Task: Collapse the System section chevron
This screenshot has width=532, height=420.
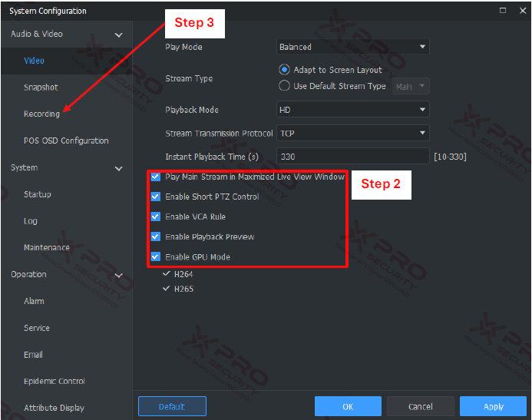Action: [x=119, y=168]
